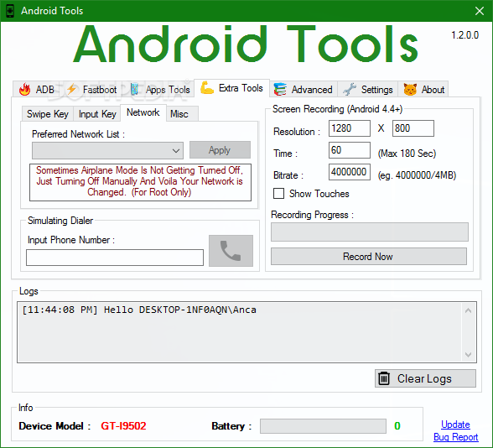
Task: Click the resolution height field showing 800
Action: [x=413, y=128]
